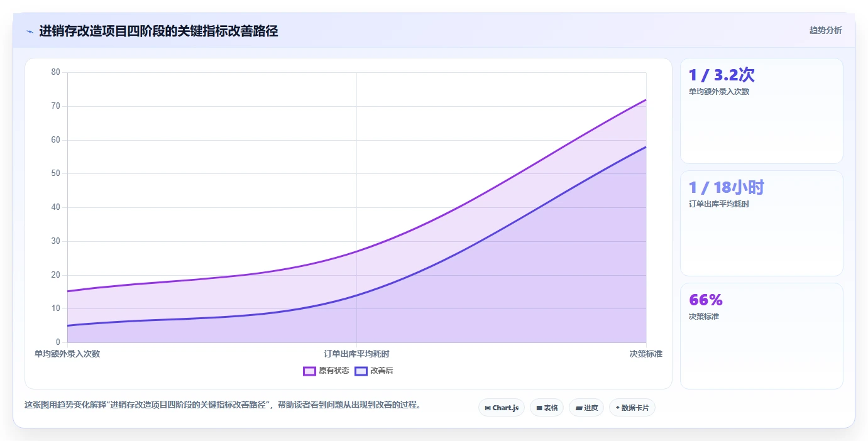Click the trend icon beside the title
868x441 pixels.
(x=30, y=31)
